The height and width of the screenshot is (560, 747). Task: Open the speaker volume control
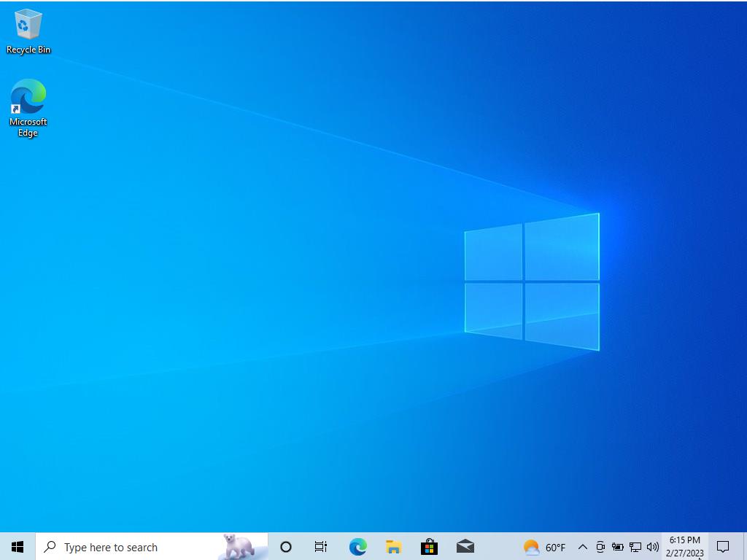tap(653, 547)
